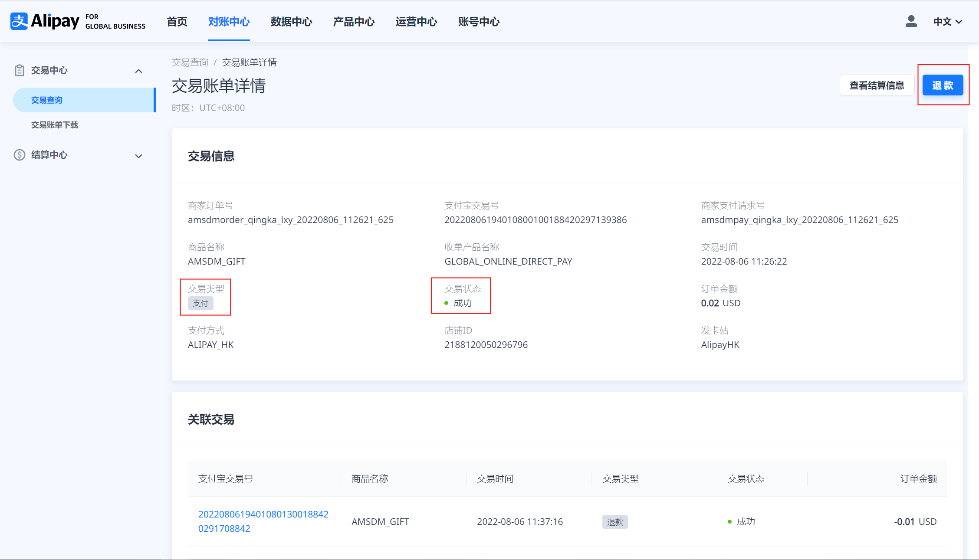
Task: Switch to 数据中心 top menu
Action: 291,22
